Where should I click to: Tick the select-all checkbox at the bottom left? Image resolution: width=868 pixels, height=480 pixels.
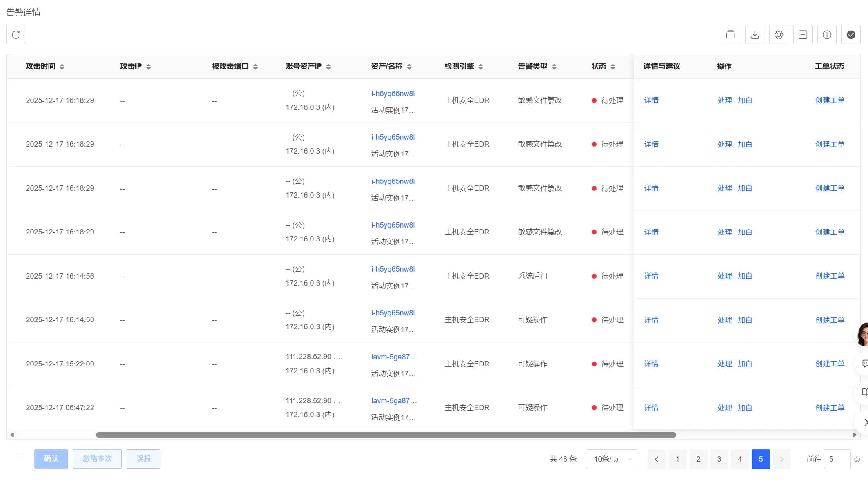coord(21,458)
